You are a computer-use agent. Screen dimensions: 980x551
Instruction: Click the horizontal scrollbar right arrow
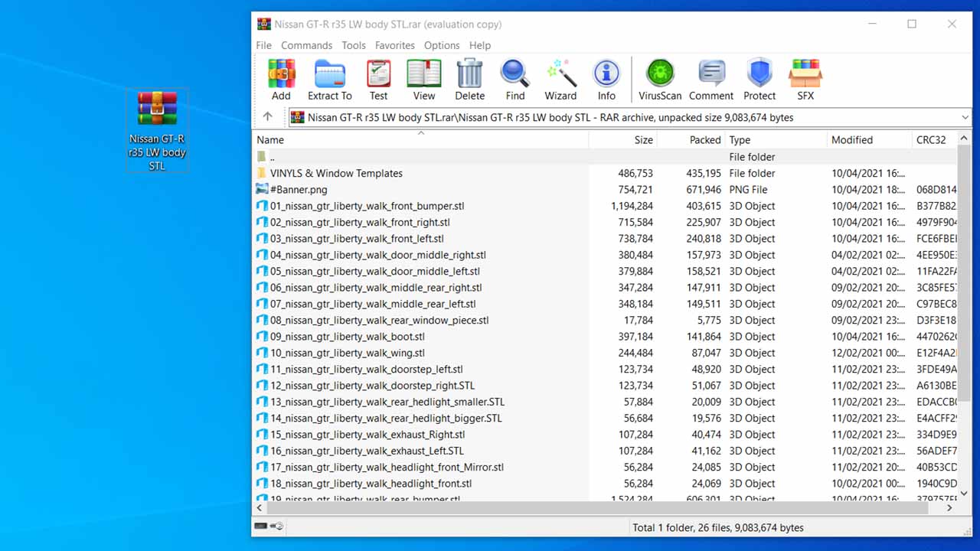[x=950, y=507]
